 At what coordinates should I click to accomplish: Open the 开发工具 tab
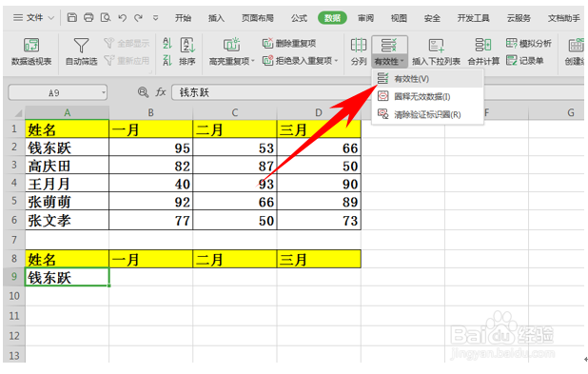[x=473, y=18]
